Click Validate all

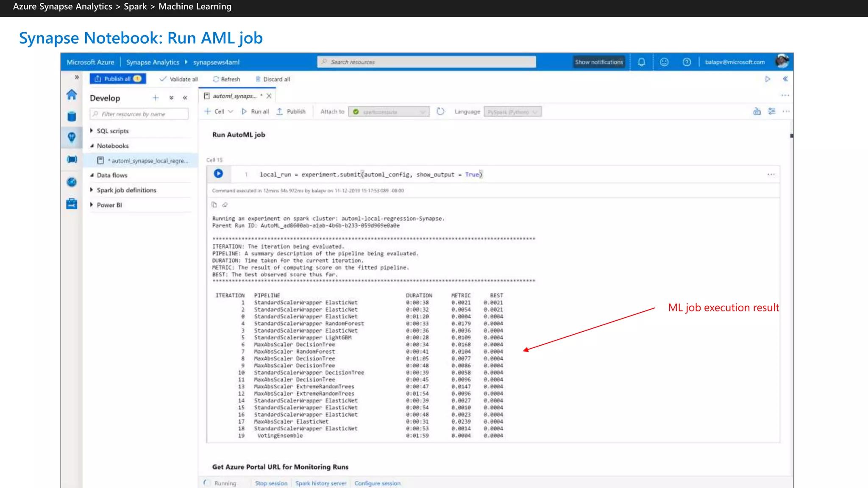point(178,79)
